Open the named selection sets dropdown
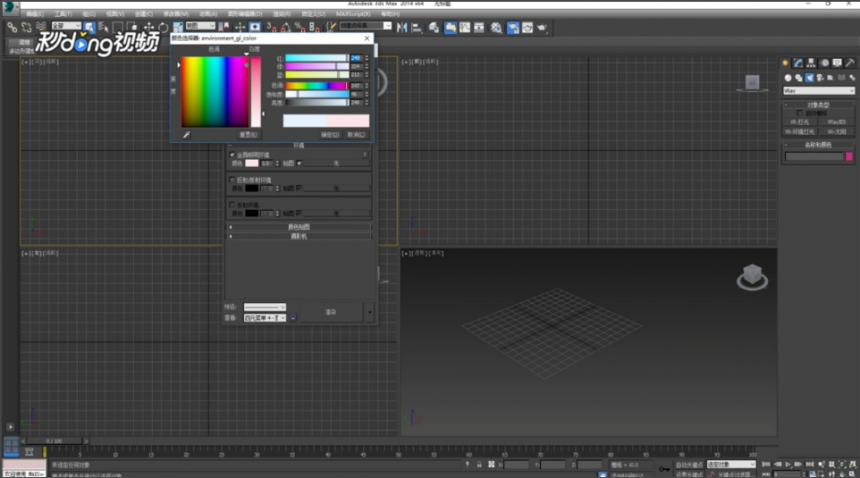This screenshot has width=860, height=478. pyautogui.click(x=365, y=26)
